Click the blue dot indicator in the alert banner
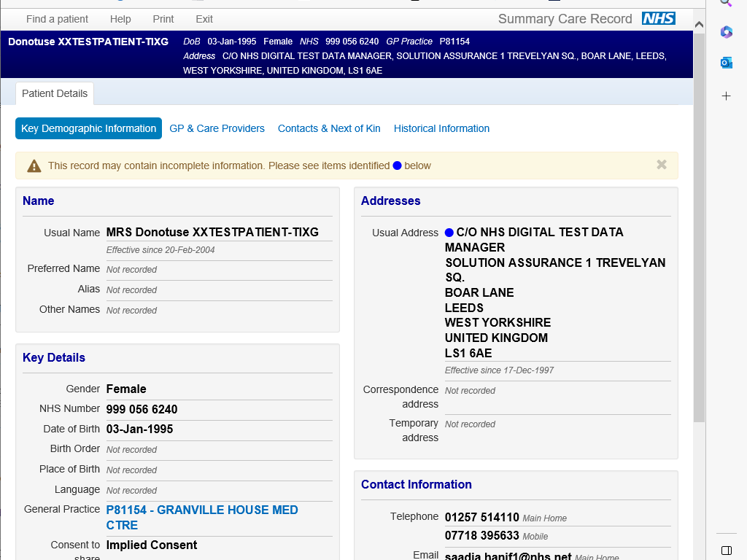Screen dimensions: 747x560 pyautogui.click(x=397, y=166)
